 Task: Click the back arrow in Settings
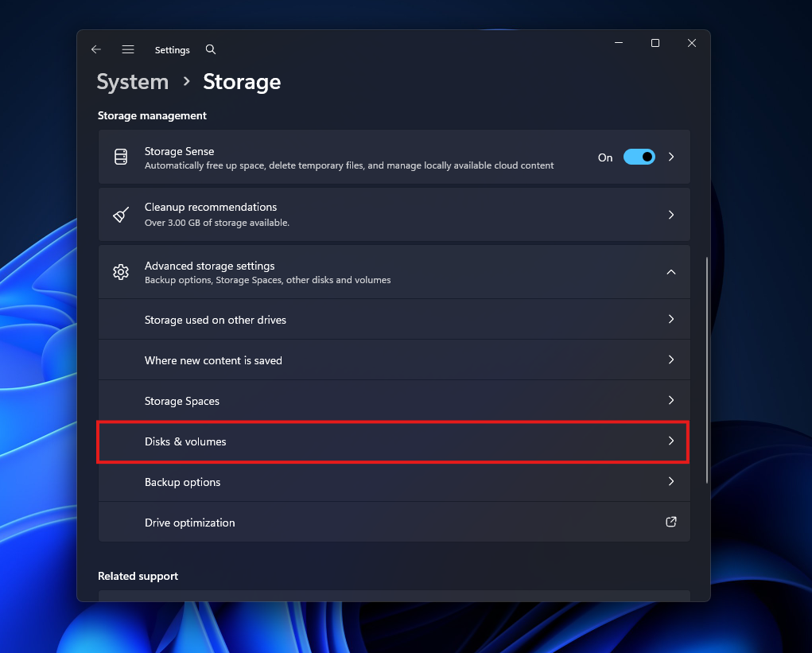[95, 49]
